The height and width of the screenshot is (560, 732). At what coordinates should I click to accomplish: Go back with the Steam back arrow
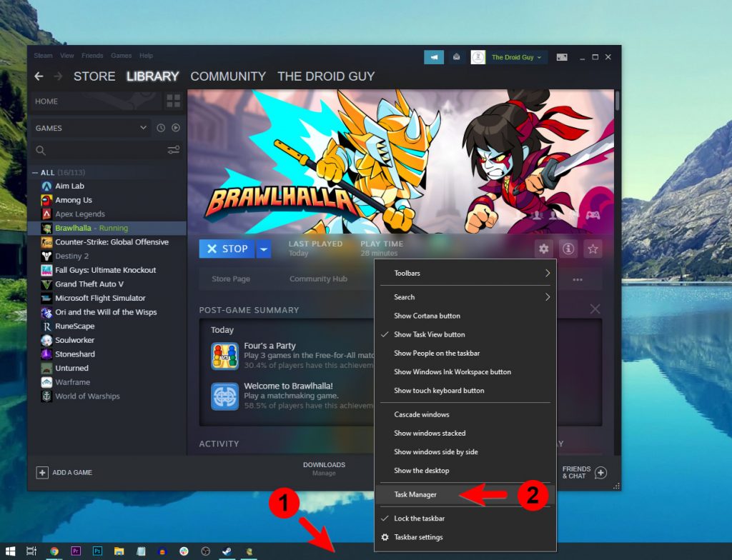[39, 76]
